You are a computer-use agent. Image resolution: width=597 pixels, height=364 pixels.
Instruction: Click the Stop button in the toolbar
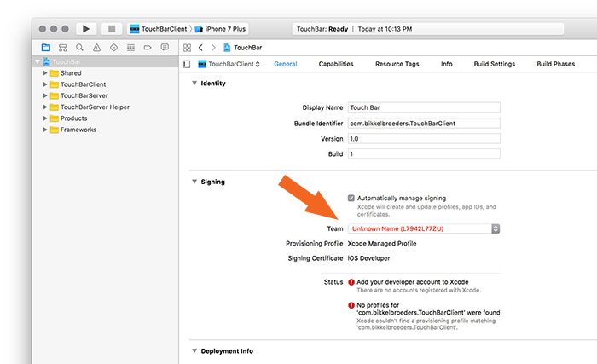111,29
